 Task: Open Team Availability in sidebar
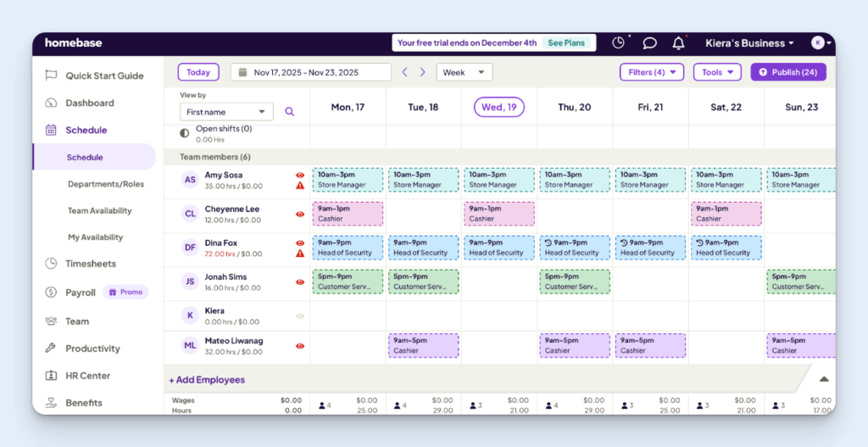[100, 210]
